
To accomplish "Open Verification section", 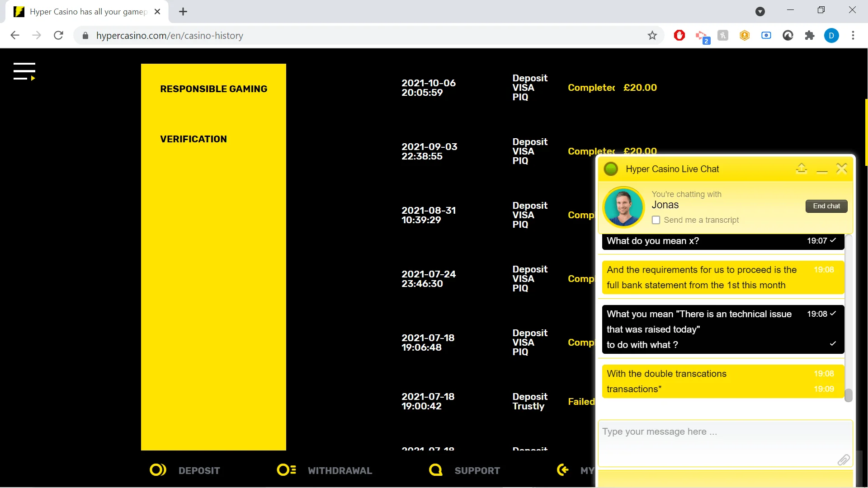I will [x=193, y=139].
